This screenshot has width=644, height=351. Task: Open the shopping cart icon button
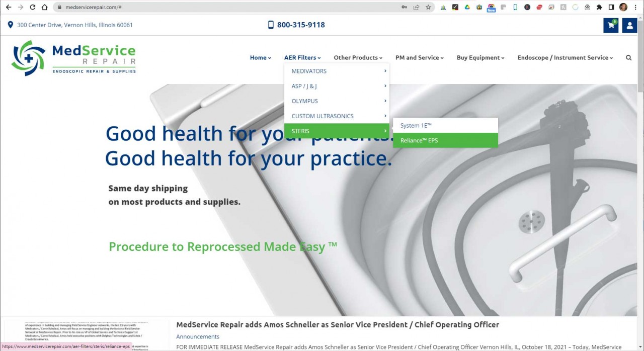[611, 25]
